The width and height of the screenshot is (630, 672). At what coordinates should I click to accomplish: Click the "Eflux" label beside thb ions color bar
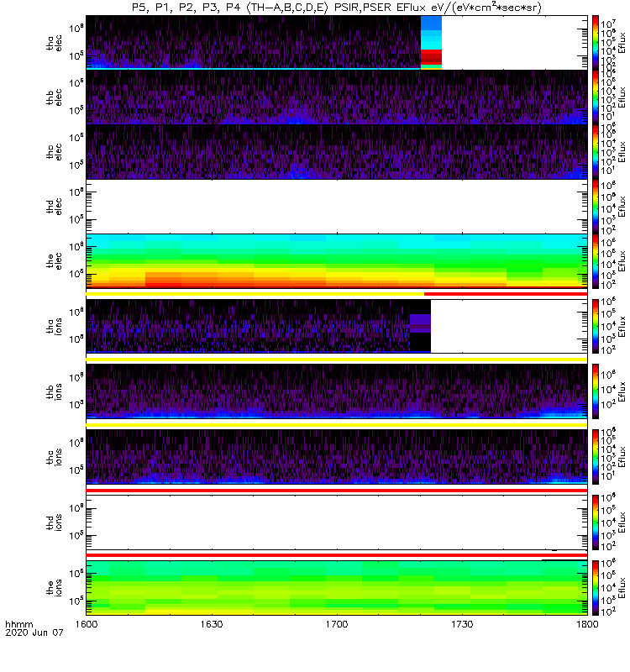pos(622,391)
